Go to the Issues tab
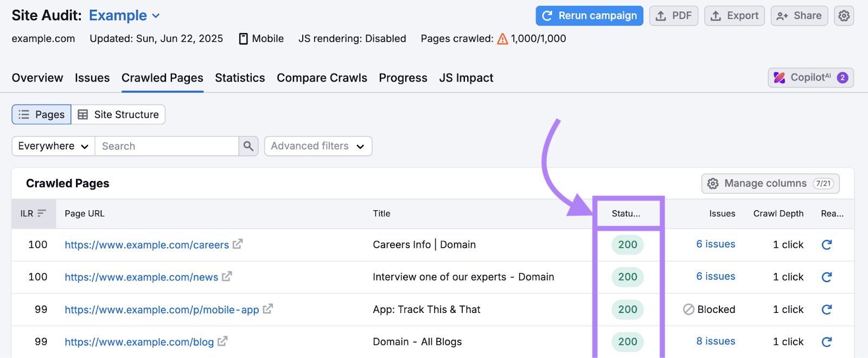This screenshot has height=358, width=868. coord(92,78)
